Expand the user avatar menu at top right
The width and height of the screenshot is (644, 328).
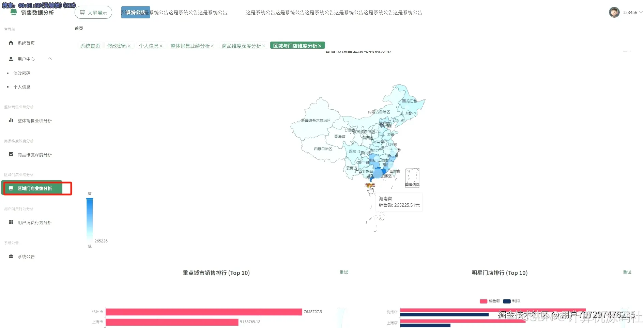click(x=614, y=12)
